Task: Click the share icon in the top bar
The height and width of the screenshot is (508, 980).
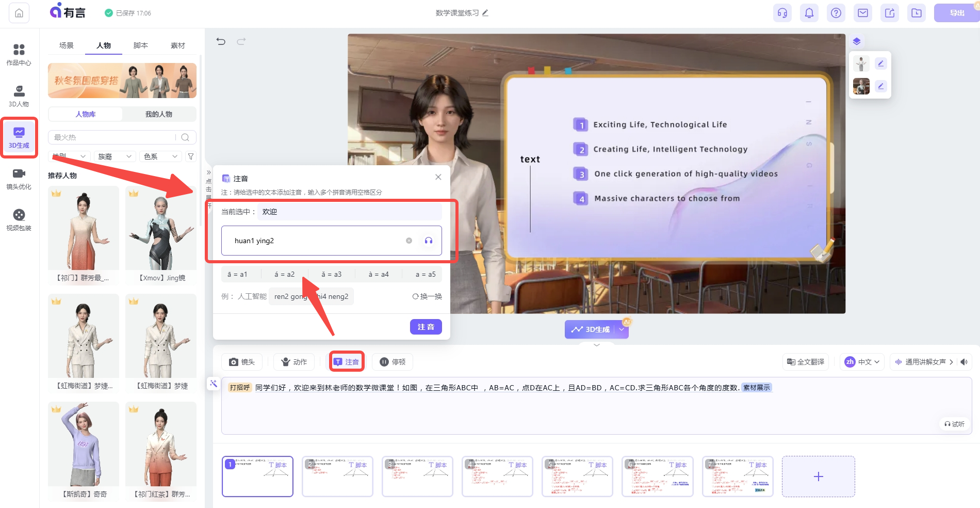Action: (890, 13)
